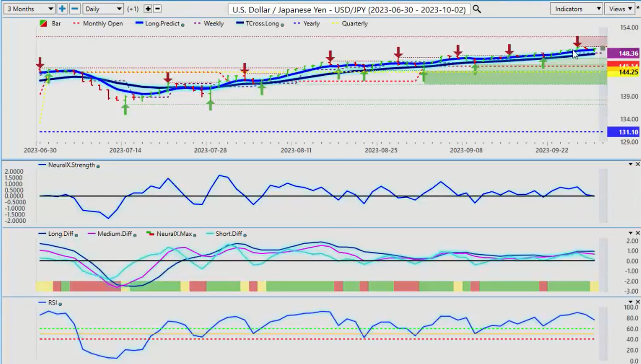Open the Indicators dropdown
Image resolution: width=641 pixels, height=364 pixels.
[x=576, y=9]
